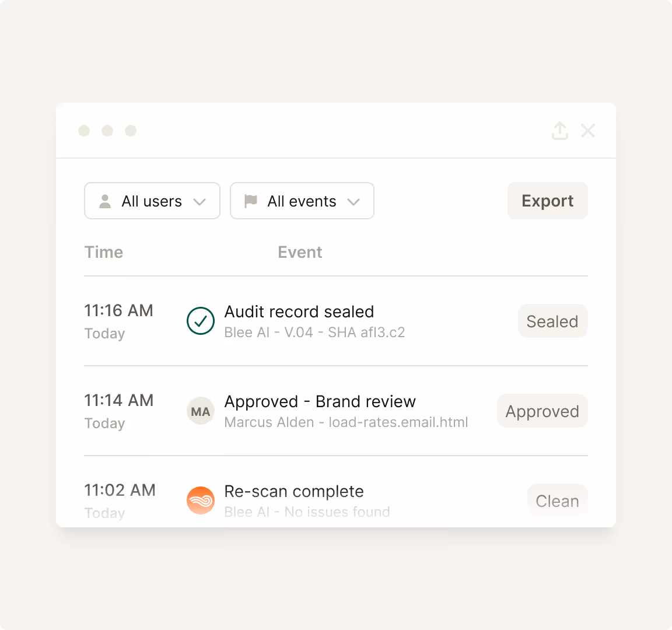The image size is (672, 630).
Task: Click the Clean status badge
Action: point(557,501)
